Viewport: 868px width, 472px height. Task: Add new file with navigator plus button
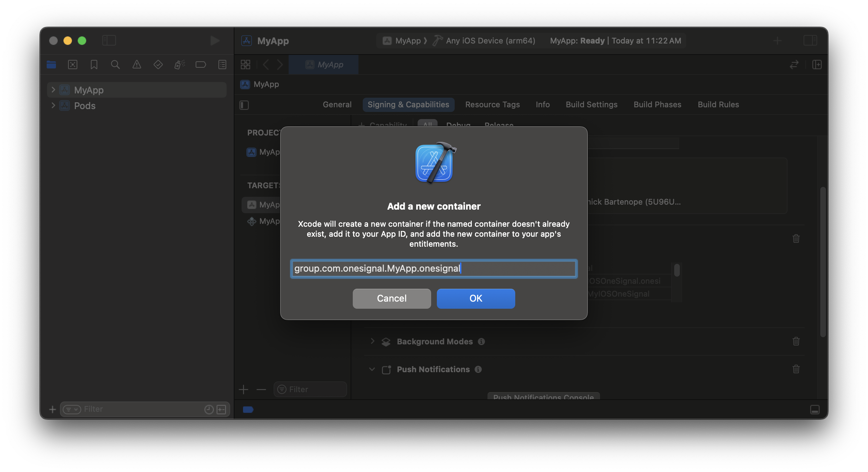coord(52,409)
